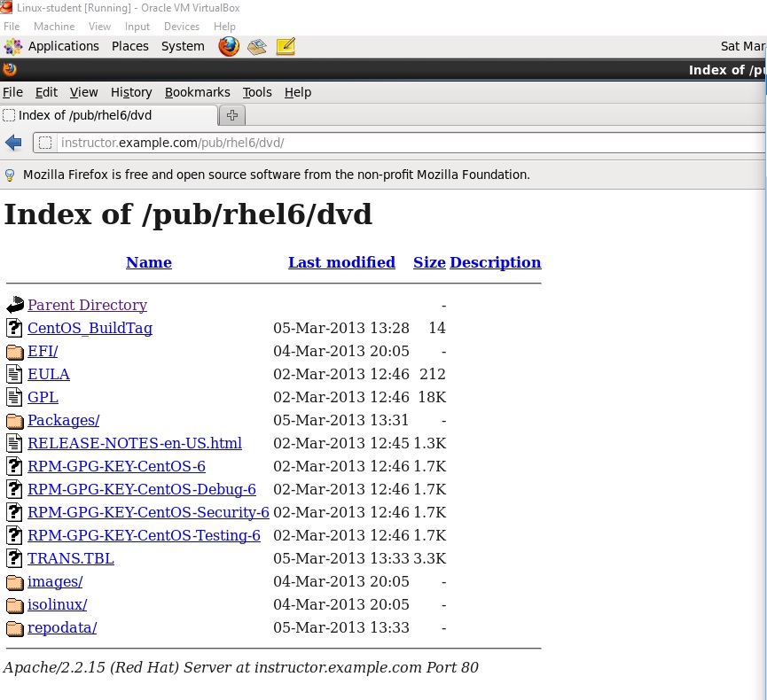Screen dimensions: 767x700
Task: Open RPM-GPG-KEY-CentOS-6 link
Action: [x=116, y=466]
